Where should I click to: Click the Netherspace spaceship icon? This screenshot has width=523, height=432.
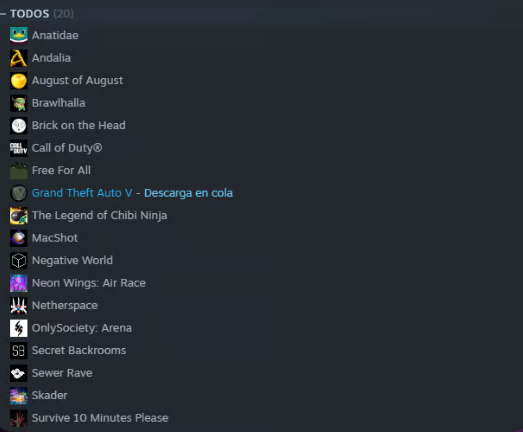[x=19, y=306]
